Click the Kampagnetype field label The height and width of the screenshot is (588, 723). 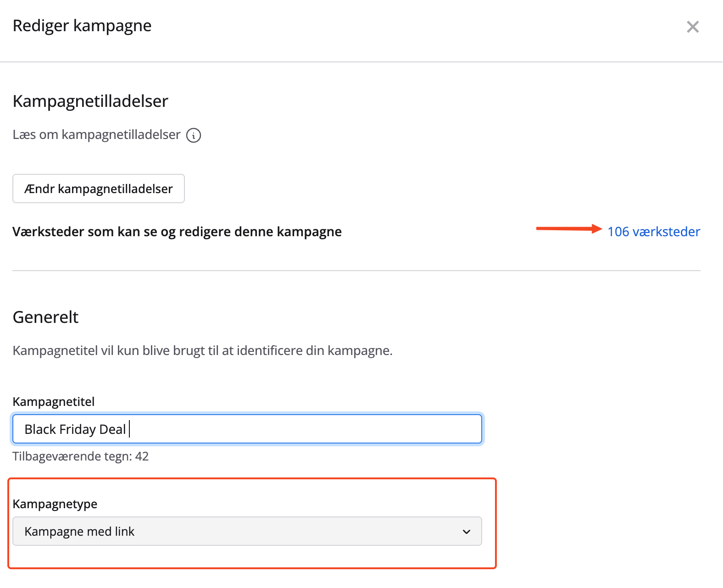coord(55,504)
